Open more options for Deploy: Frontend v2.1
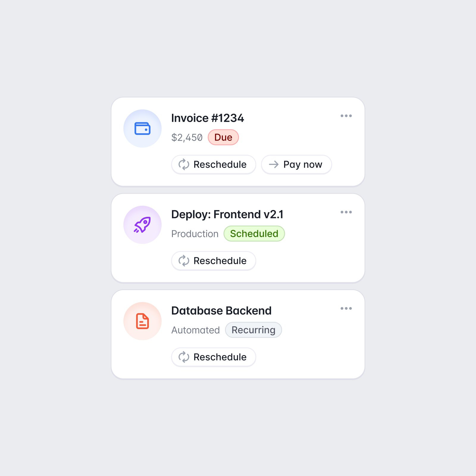 tap(346, 212)
